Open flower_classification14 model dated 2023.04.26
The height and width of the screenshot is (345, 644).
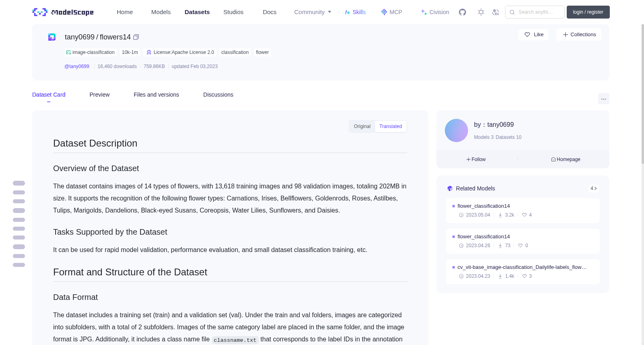[x=522, y=241]
